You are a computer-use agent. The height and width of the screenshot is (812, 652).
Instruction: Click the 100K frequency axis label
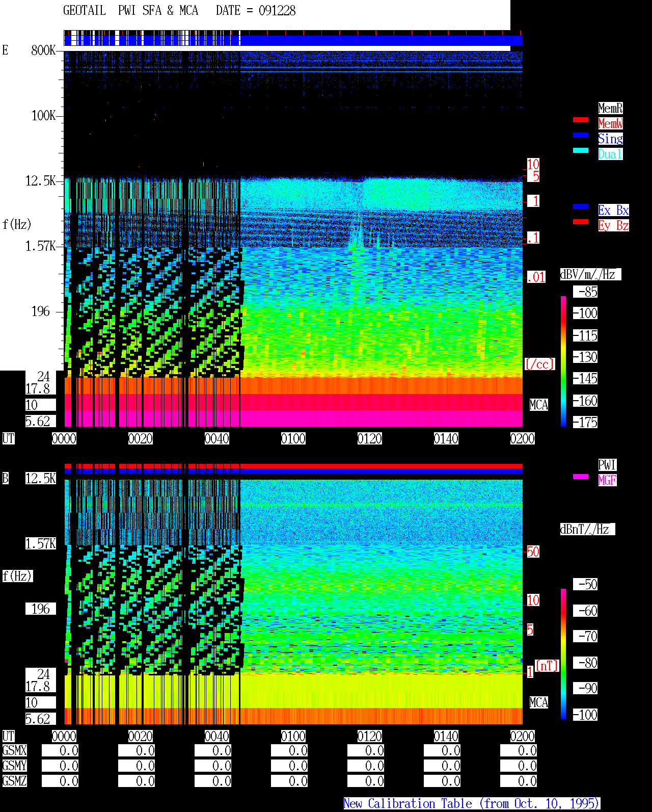click(x=43, y=116)
